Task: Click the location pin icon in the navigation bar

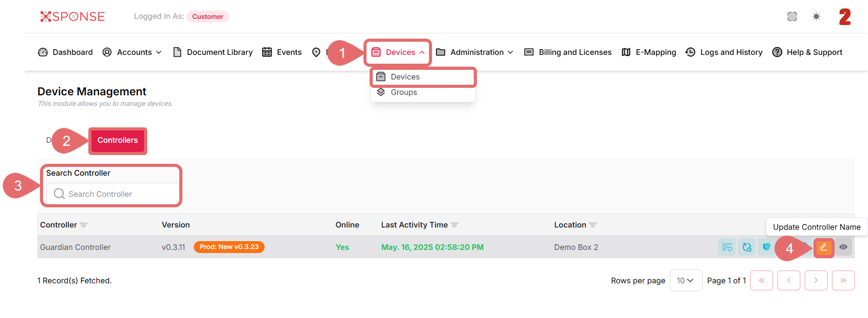Action: click(316, 52)
